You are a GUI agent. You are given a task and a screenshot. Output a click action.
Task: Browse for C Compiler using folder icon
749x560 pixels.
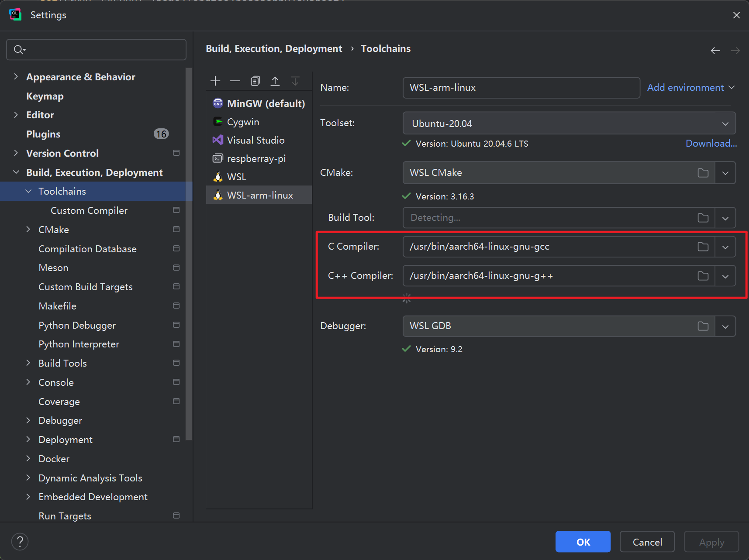pyautogui.click(x=703, y=247)
